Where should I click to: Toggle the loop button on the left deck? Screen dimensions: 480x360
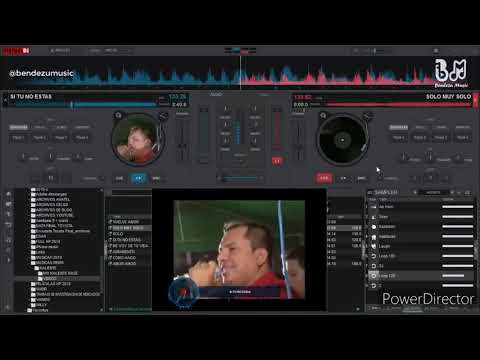pos(51,179)
